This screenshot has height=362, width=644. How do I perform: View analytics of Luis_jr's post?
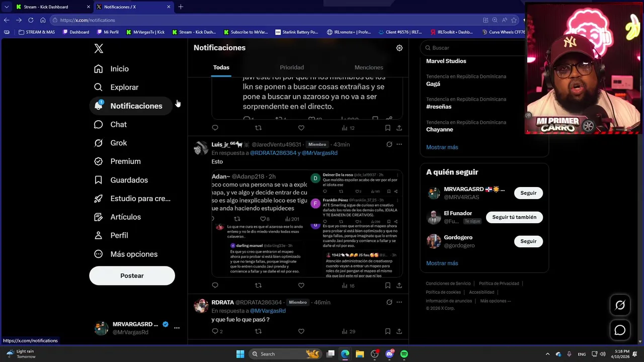tap(348, 286)
